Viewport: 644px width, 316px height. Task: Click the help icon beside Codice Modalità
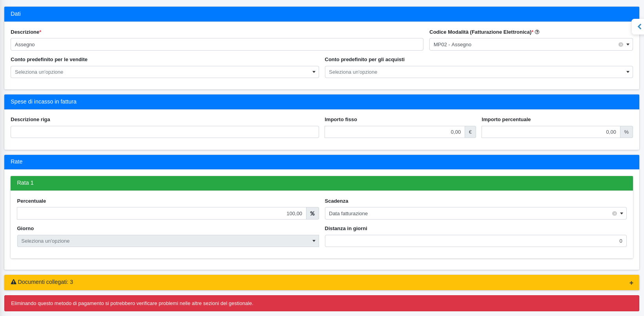click(x=537, y=32)
